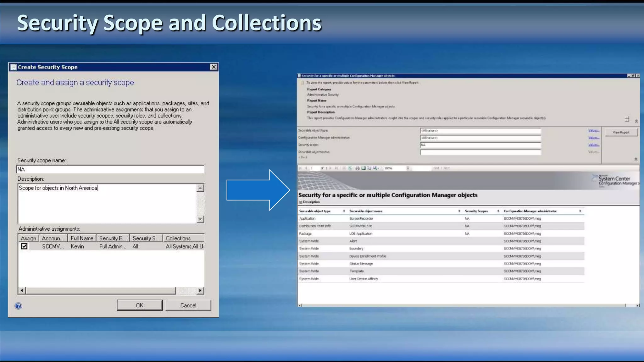Click the Securable object name field
Screen dimensions: 644x362
click(x=480, y=152)
